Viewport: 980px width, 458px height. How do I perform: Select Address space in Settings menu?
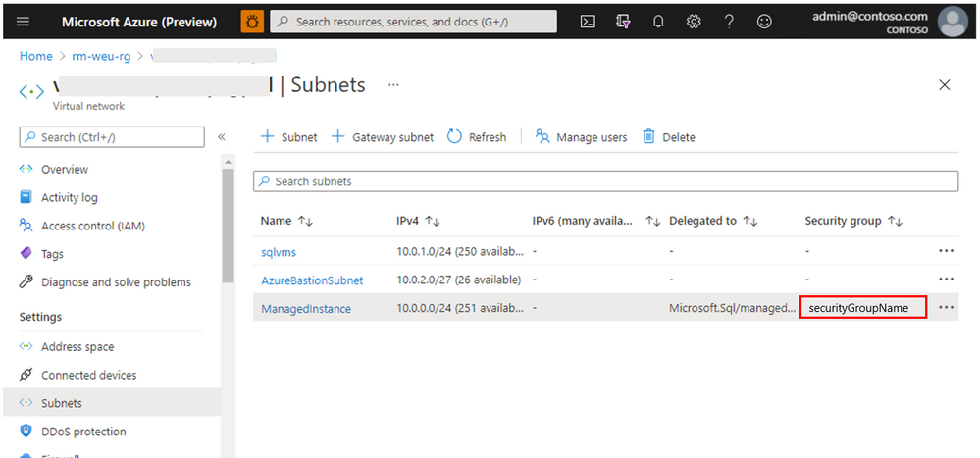click(x=77, y=347)
